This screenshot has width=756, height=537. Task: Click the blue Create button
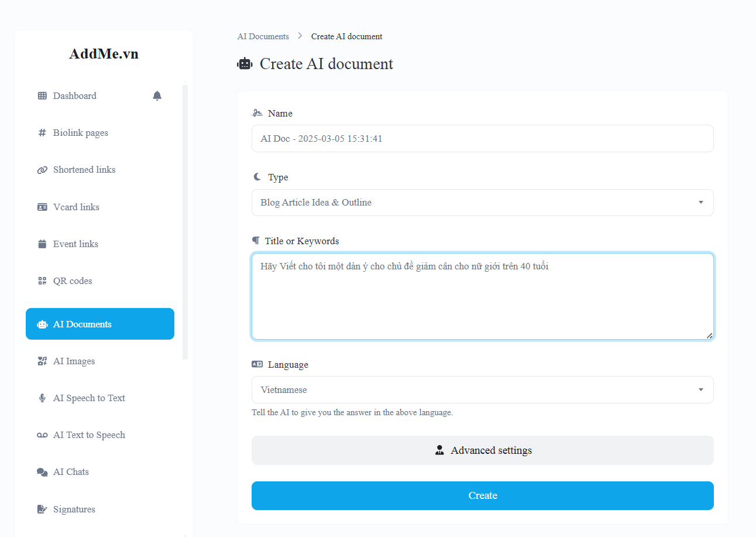click(483, 495)
